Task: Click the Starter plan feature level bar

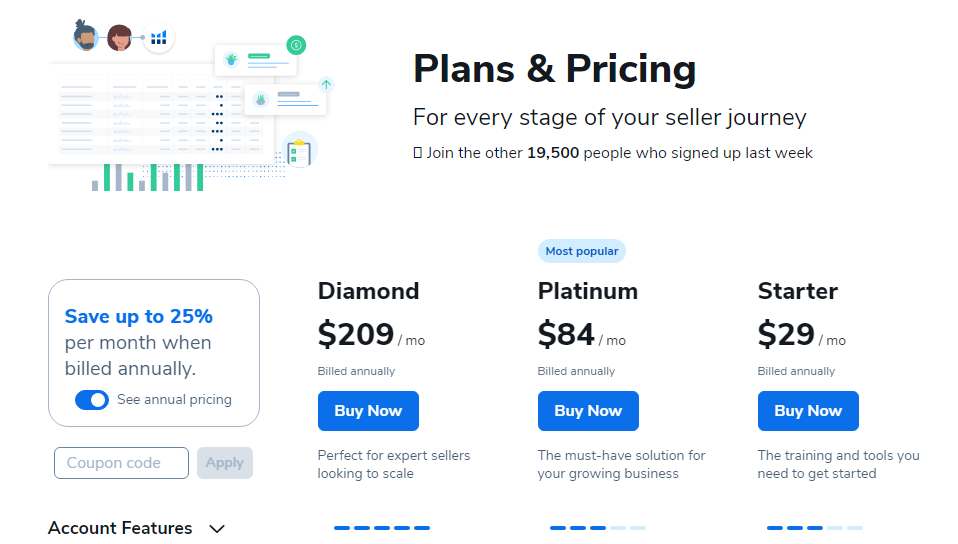Action: [x=814, y=528]
